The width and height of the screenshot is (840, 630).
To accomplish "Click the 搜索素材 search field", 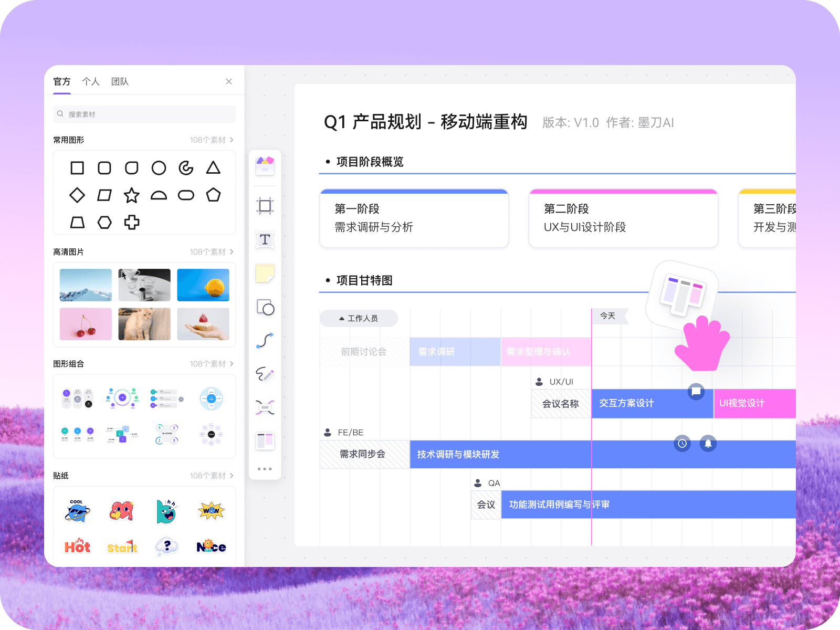I will click(x=144, y=114).
